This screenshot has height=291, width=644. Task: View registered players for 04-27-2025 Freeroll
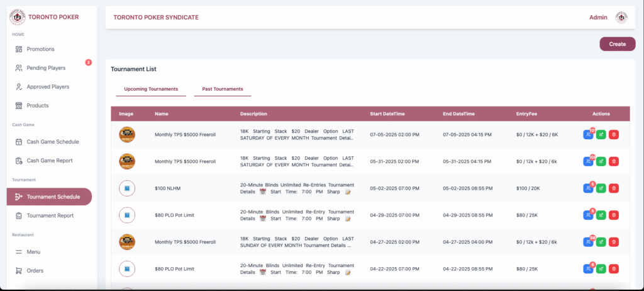pos(588,242)
